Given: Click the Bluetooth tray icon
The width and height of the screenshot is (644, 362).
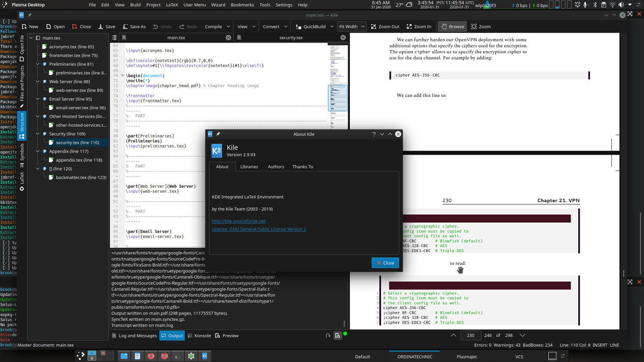Looking at the screenshot, I should (x=594, y=5).
